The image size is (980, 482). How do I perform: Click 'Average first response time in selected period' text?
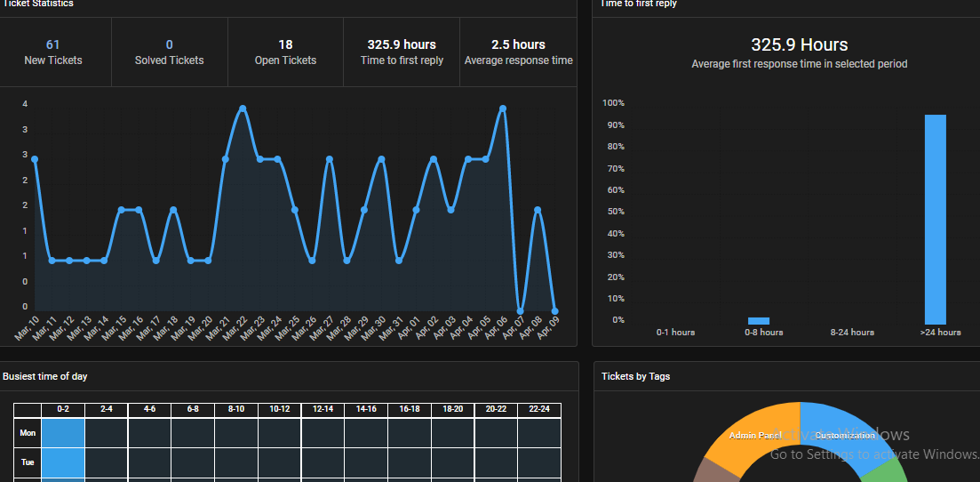[x=800, y=64]
